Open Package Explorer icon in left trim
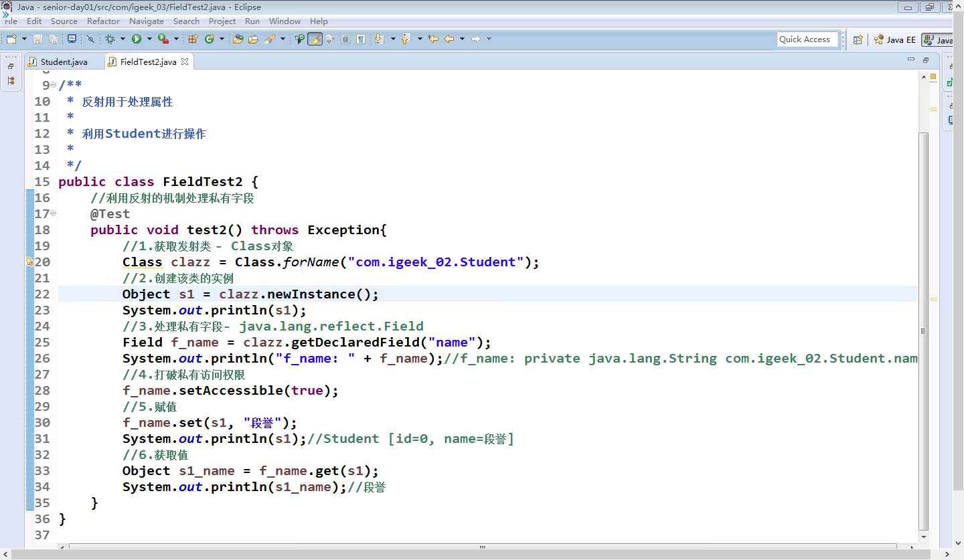 11,81
